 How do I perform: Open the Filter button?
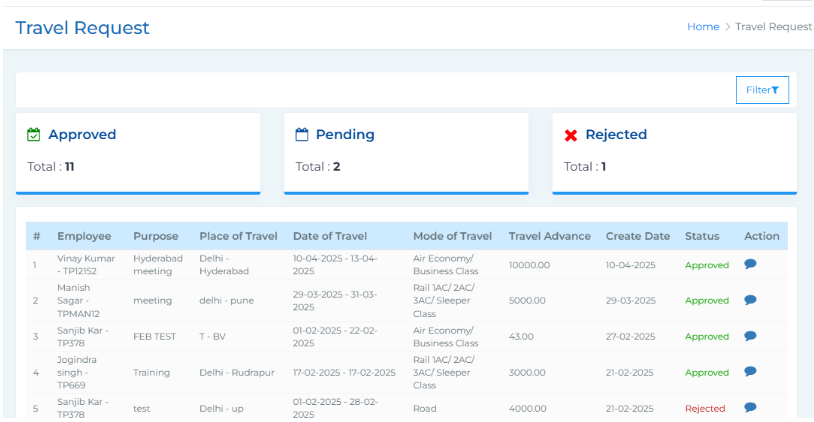tap(762, 90)
